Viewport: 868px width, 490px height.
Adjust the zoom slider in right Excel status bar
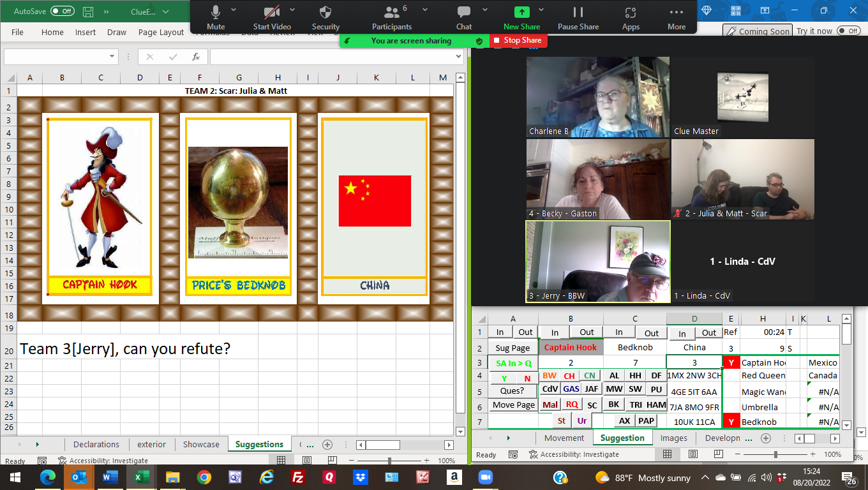[775, 454]
